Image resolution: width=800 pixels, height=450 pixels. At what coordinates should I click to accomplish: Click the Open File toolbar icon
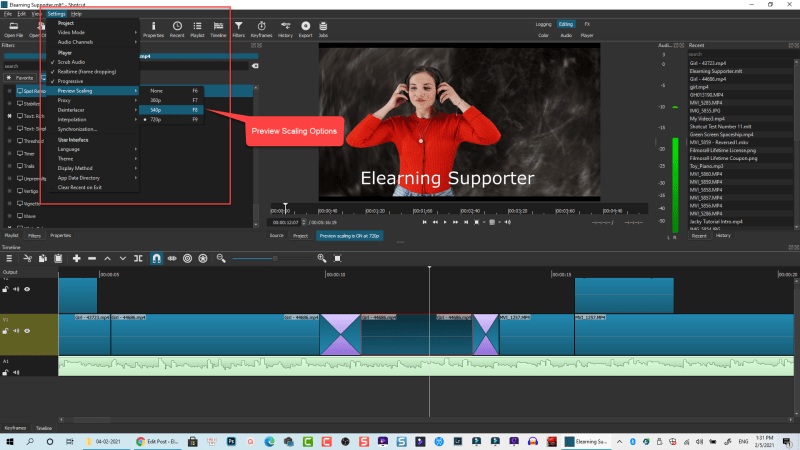tap(13, 28)
